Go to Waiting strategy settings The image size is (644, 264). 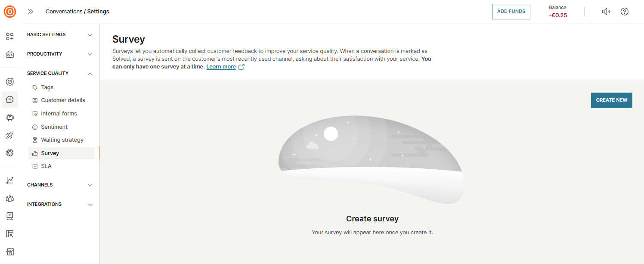point(62,140)
